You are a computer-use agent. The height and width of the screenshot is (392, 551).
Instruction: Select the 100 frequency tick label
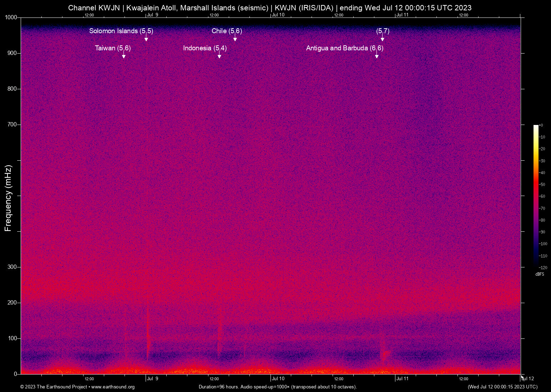[x=12, y=338]
